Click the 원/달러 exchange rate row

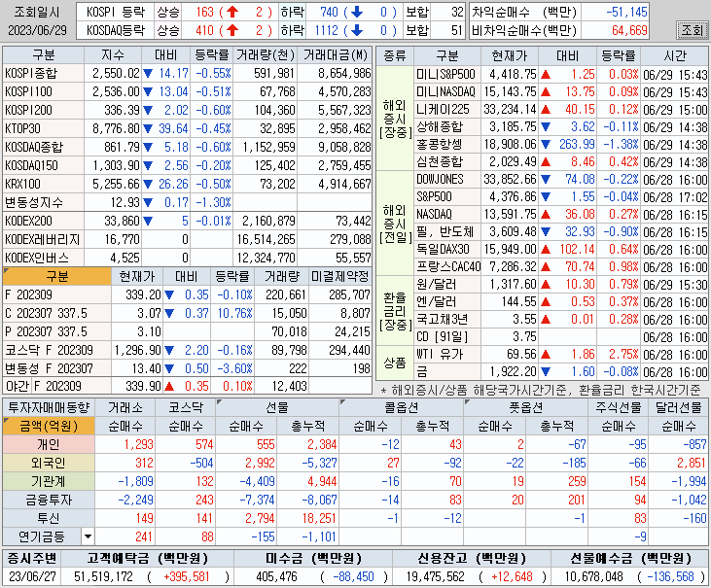(x=561, y=285)
